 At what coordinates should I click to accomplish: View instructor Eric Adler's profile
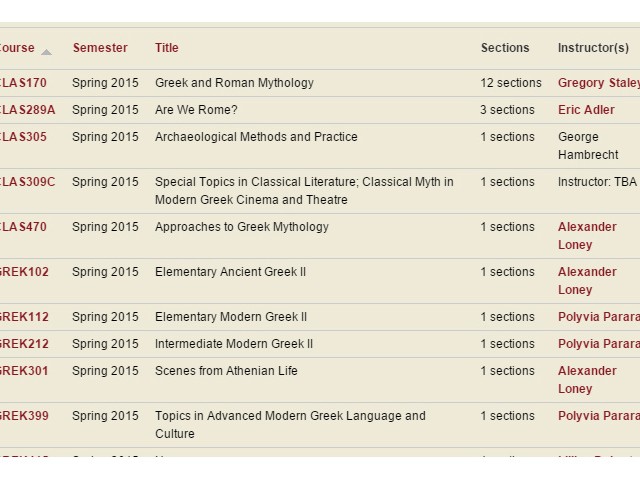pos(586,110)
